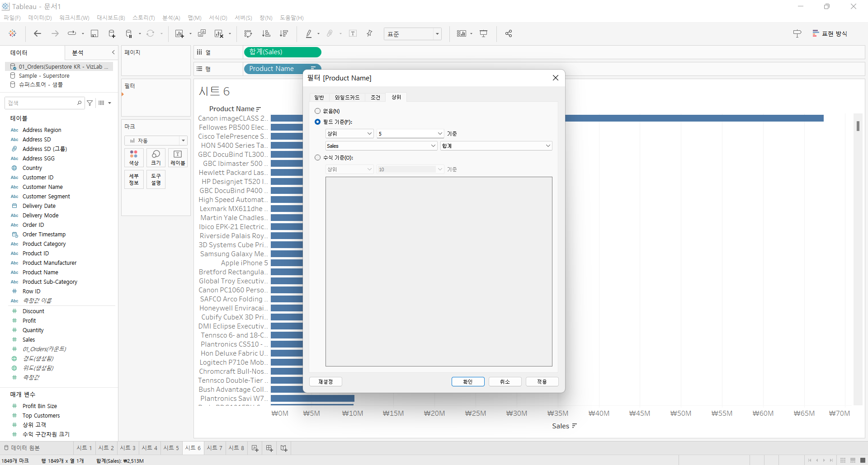Image resolution: width=868 pixels, height=465 pixels.
Task: Open the Show Me panel
Action: [830, 33]
